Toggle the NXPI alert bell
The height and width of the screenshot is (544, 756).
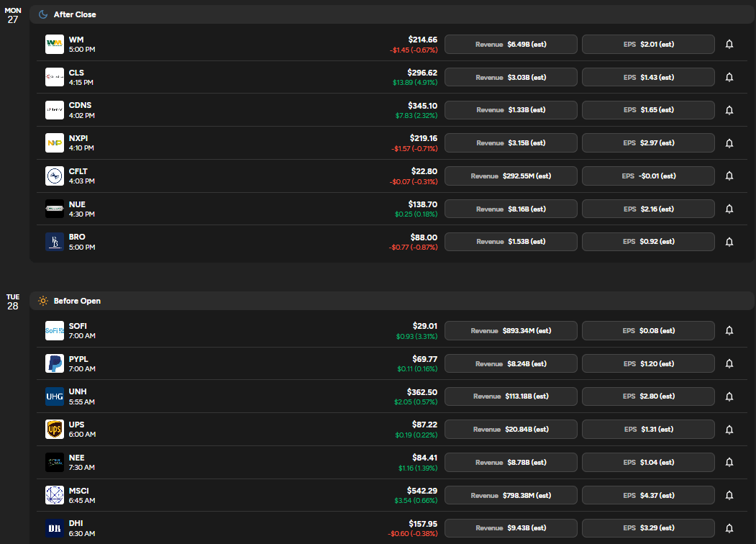tap(729, 143)
